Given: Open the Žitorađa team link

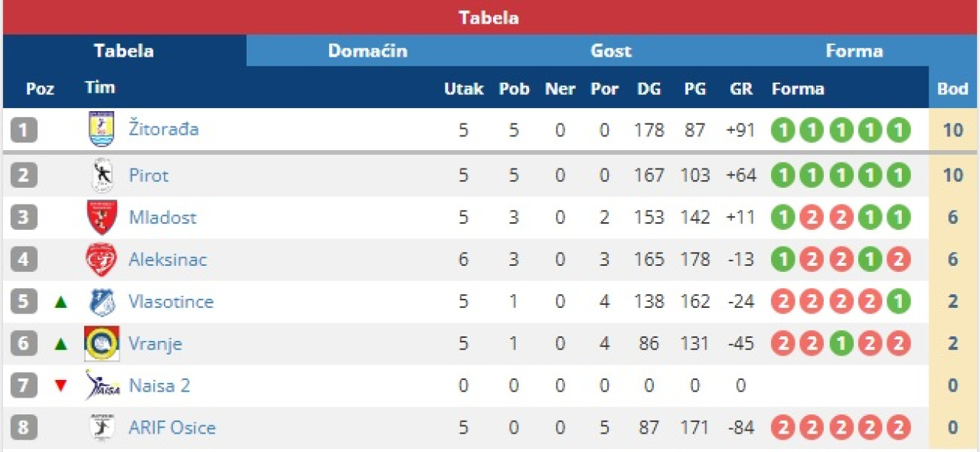Looking at the screenshot, I should pos(163,129).
